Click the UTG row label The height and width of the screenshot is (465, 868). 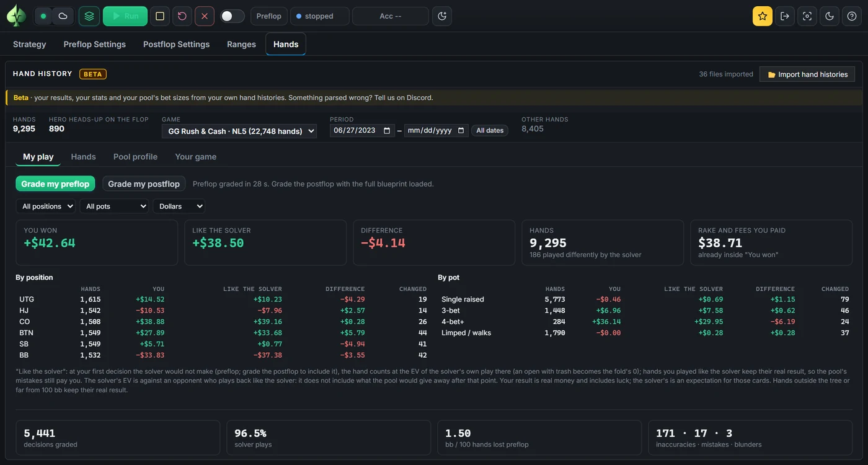point(27,299)
